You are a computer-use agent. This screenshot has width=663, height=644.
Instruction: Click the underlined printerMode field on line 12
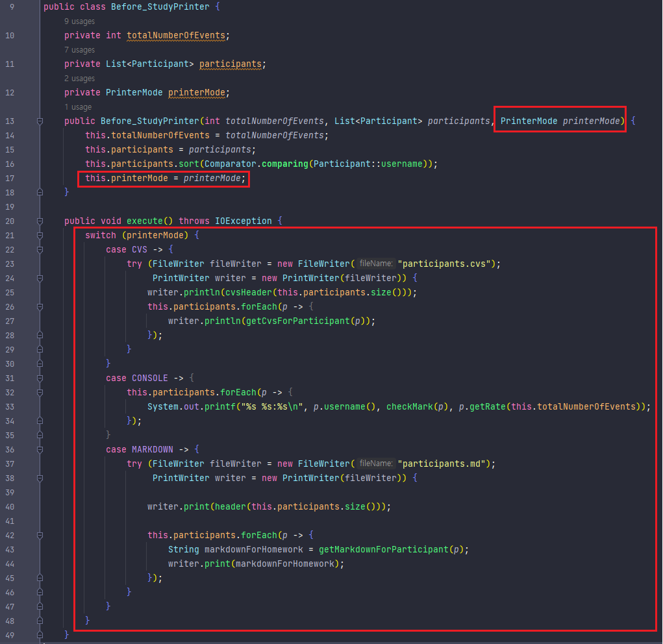coord(197,93)
